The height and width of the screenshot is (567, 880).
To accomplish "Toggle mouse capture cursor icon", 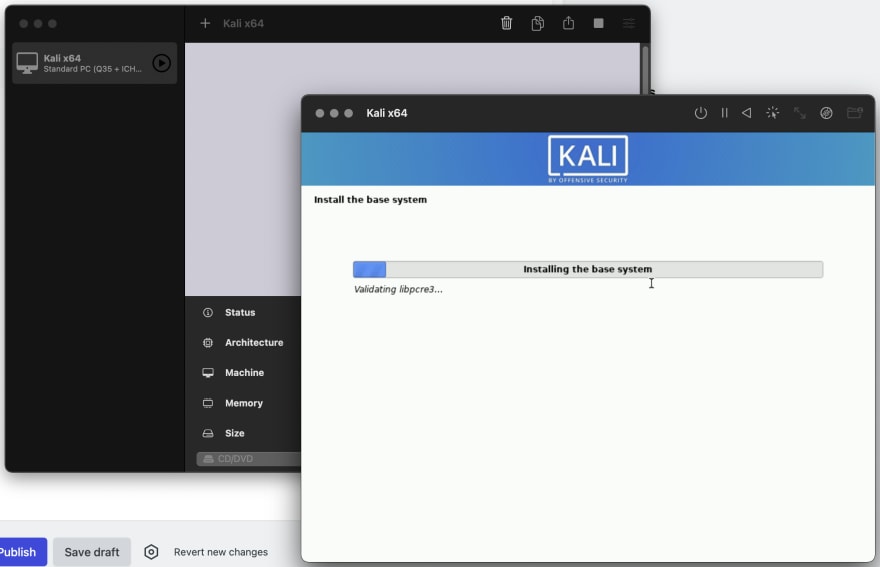I will (x=773, y=113).
